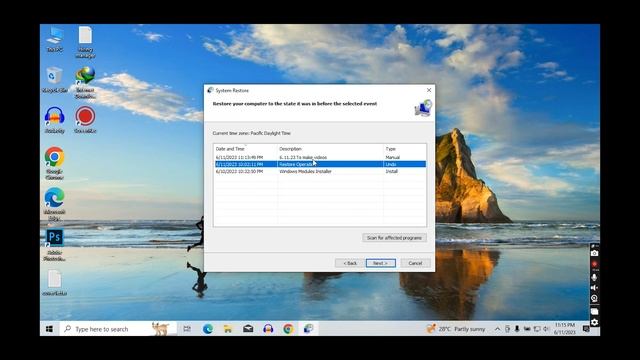Launch Audacity from the desktop shortcut

point(54,120)
